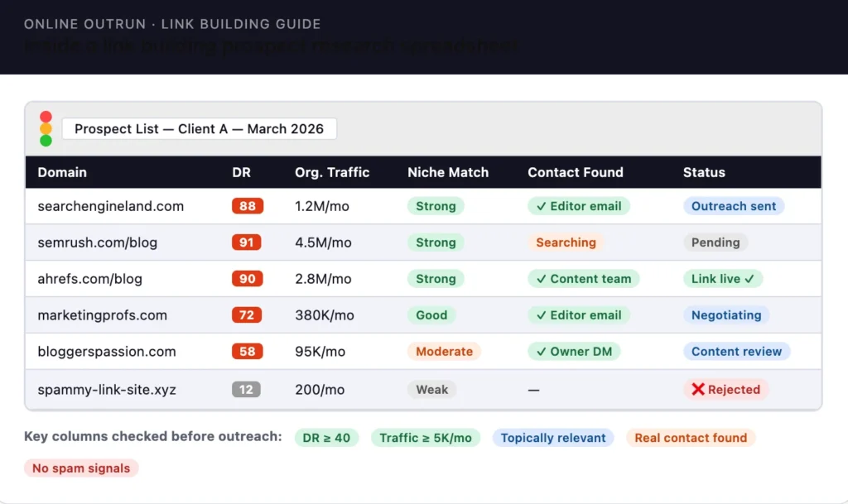Viewport: 848px width, 504px height.
Task: Click the DR 88 score badge
Action: point(248,206)
